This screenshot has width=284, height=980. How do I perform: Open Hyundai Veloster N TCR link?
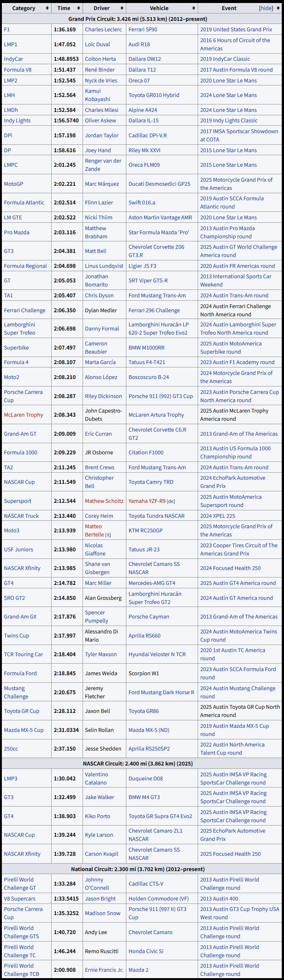coord(157,654)
